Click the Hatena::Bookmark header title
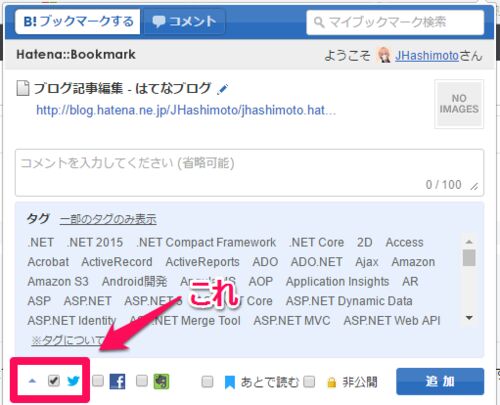The height and width of the screenshot is (405, 500). (x=76, y=54)
